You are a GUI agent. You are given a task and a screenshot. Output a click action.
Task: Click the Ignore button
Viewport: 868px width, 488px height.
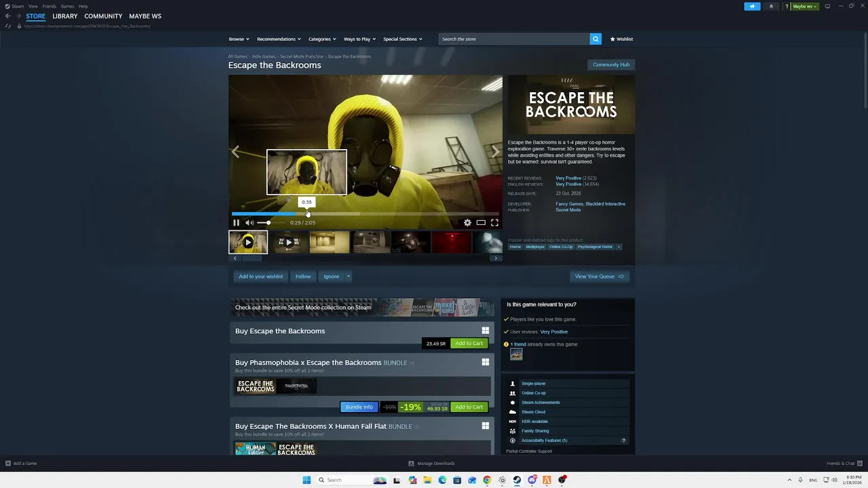[331, 276]
